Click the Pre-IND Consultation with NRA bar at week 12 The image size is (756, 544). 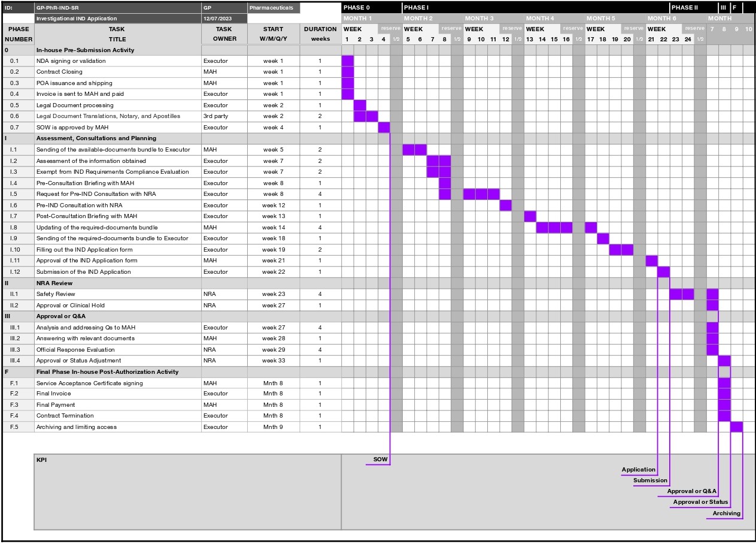click(x=506, y=205)
